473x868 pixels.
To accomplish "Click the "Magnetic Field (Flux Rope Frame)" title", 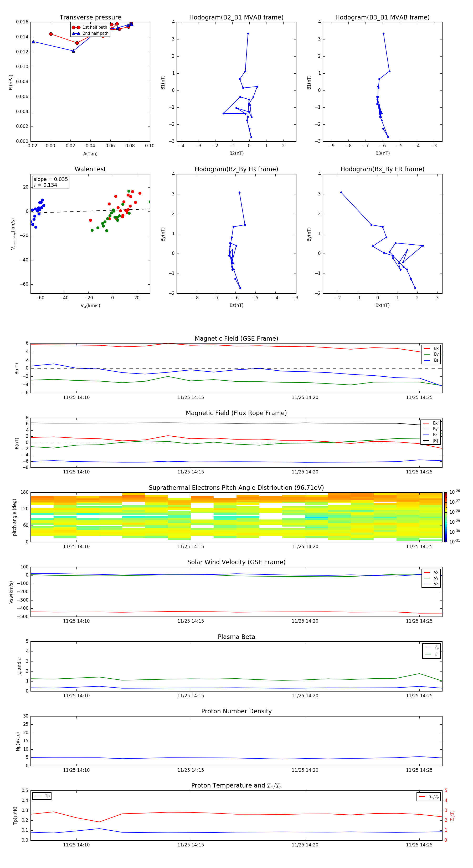I will click(x=236, y=413).
